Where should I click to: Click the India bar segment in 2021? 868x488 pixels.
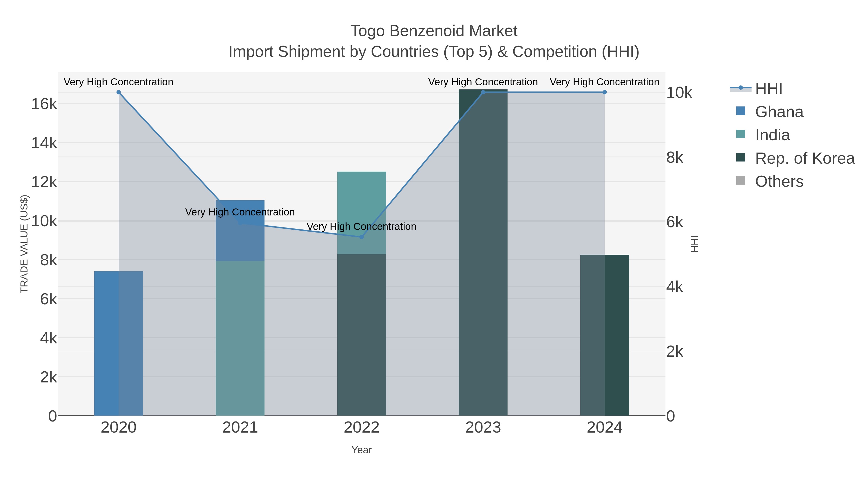click(240, 338)
